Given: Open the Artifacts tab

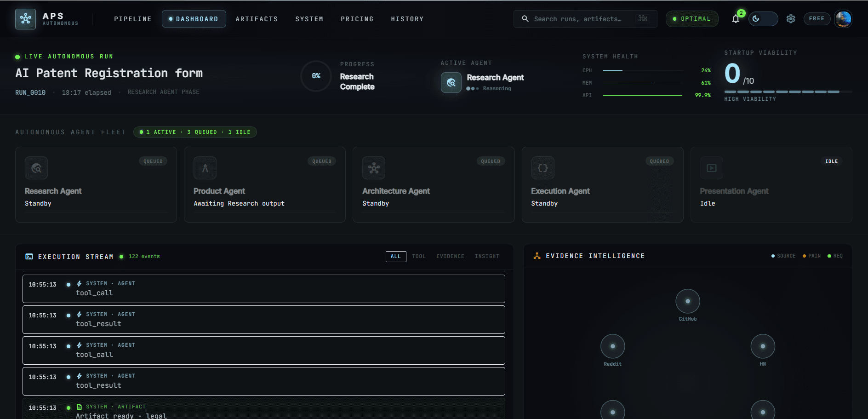Looking at the screenshot, I should 257,19.
